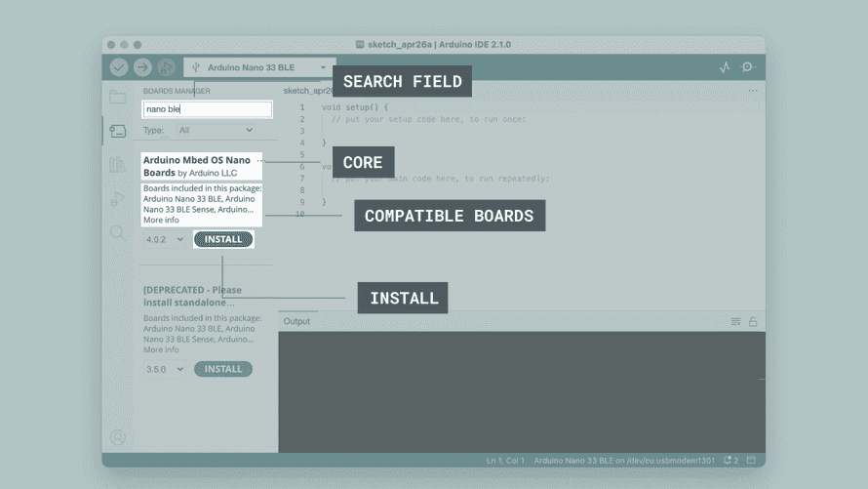The width and height of the screenshot is (868, 489).
Task: Start the debugger from the toolbar
Action: (x=167, y=67)
